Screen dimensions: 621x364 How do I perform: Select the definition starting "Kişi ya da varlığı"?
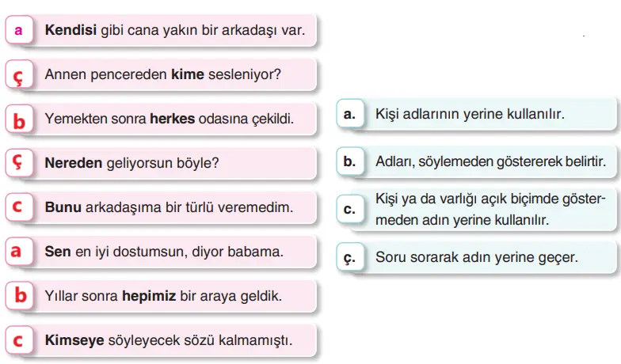pyautogui.click(x=490, y=209)
